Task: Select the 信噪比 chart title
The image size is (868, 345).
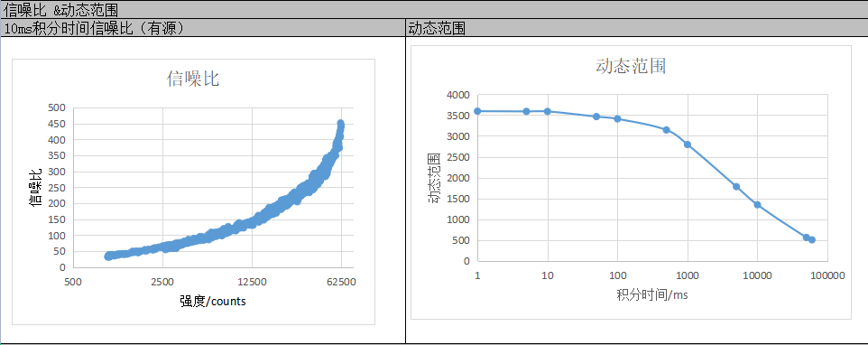Action: pyautogui.click(x=193, y=79)
